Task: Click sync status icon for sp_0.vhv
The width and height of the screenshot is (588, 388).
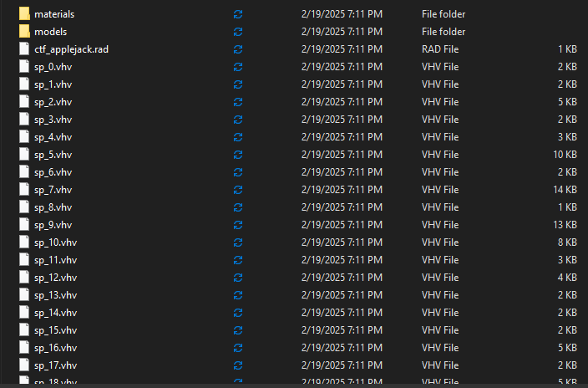Action: [x=238, y=67]
